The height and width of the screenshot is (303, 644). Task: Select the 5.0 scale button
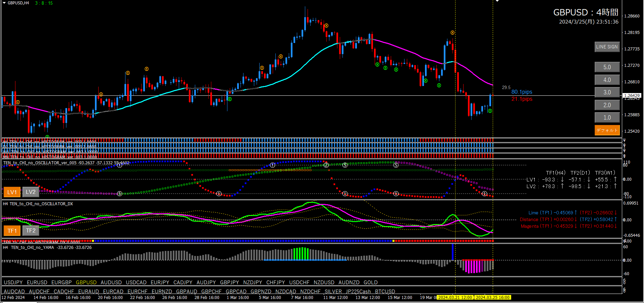(x=607, y=67)
